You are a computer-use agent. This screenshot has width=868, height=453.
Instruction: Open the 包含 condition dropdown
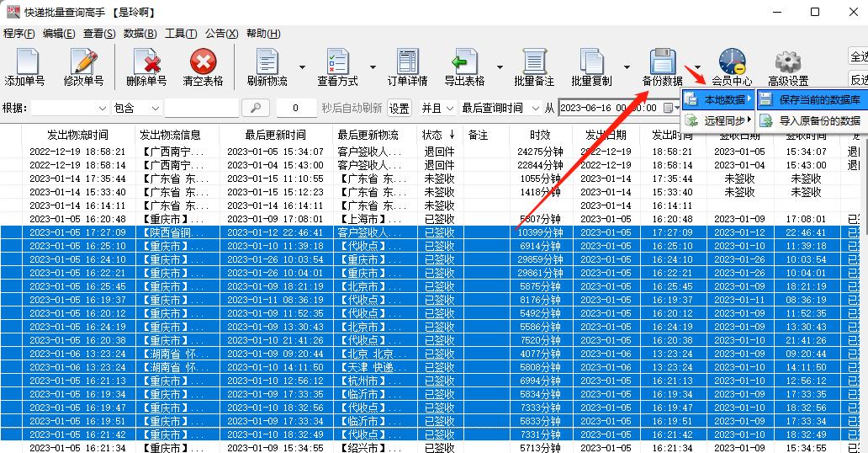click(x=136, y=108)
